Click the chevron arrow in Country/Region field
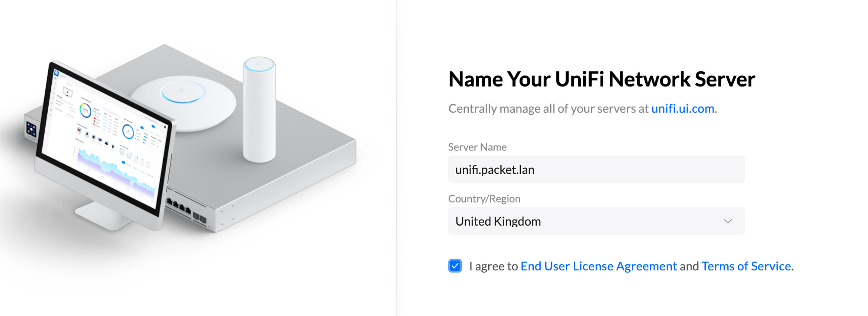Image resolution: width=868 pixels, height=316 pixels. tap(728, 221)
